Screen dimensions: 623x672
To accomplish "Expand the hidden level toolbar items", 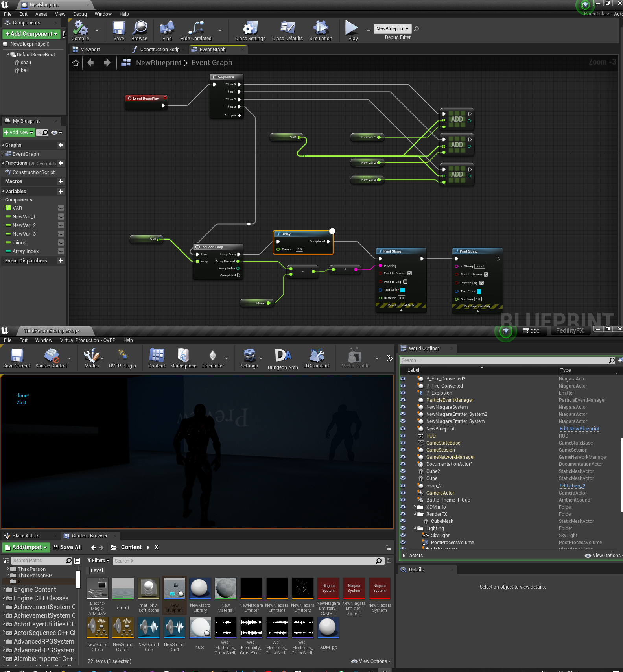I will point(389,358).
